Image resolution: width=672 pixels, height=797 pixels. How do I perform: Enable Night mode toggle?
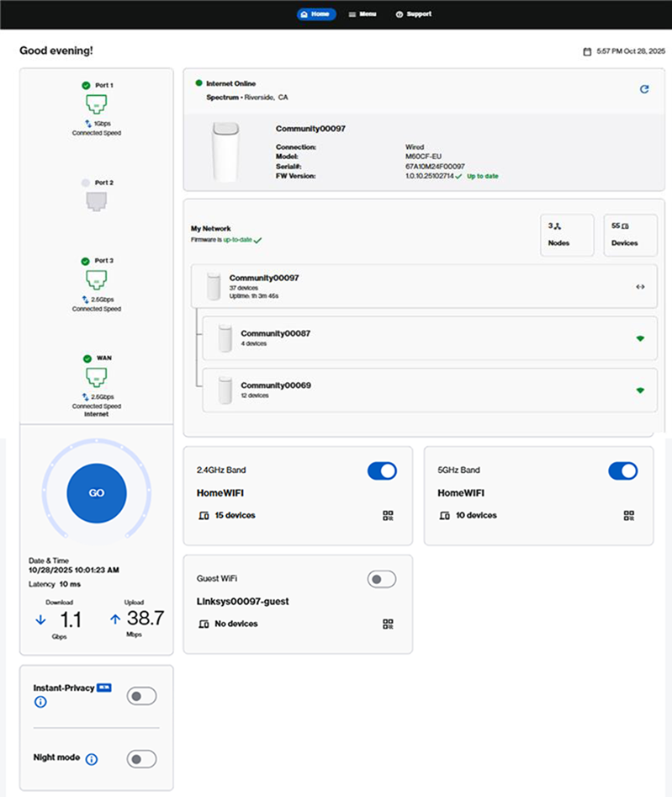[x=141, y=759]
